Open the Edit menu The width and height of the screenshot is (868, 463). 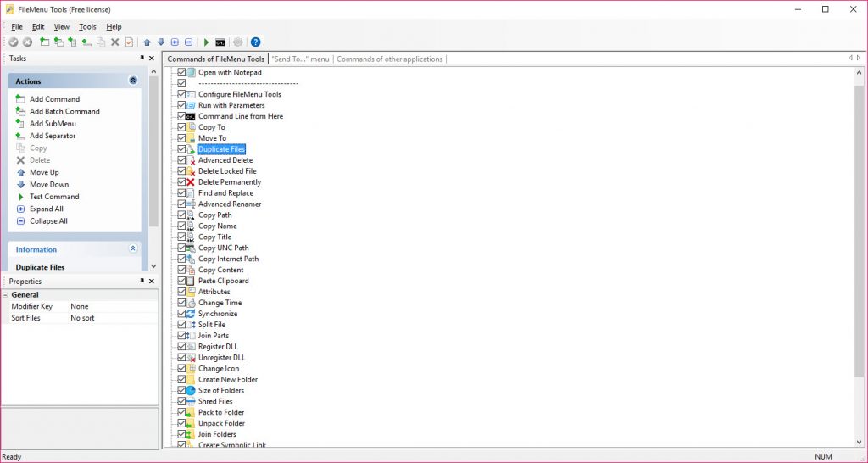38,26
